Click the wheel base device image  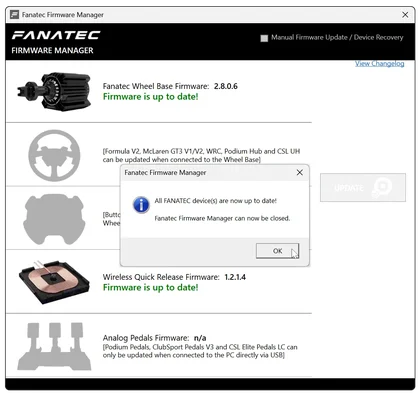54,91
